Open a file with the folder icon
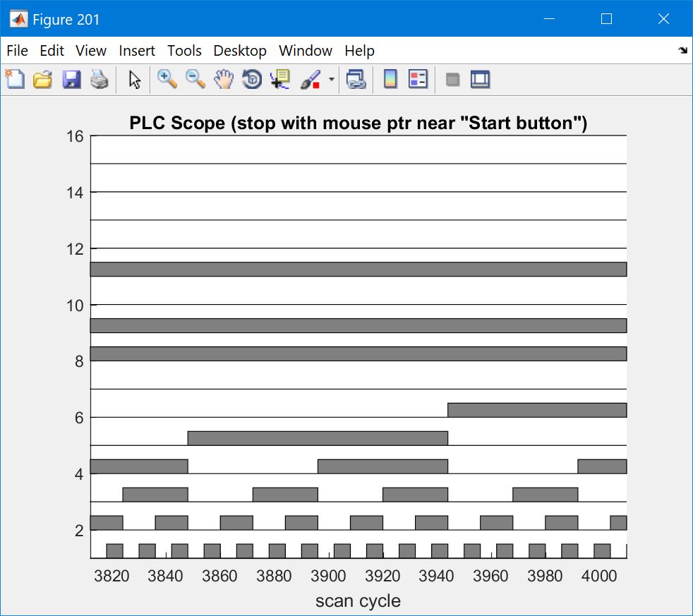693x616 pixels. (x=43, y=80)
